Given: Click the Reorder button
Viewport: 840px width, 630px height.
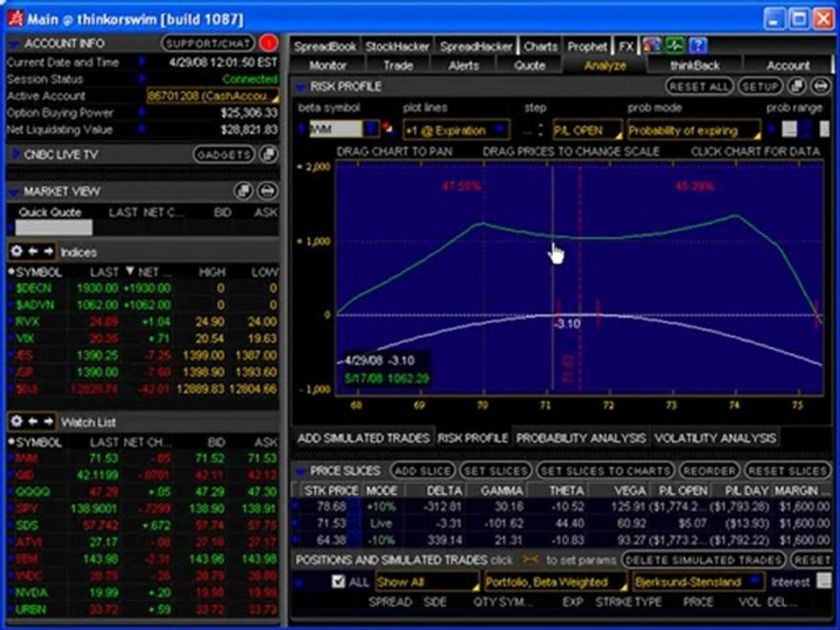Looking at the screenshot, I should tap(710, 471).
